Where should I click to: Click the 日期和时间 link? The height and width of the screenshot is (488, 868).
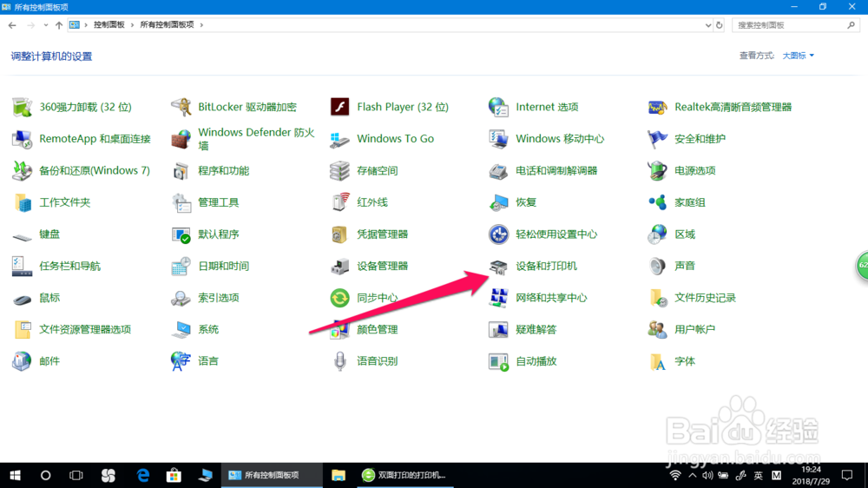pyautogui.click(x=224, y=267)
